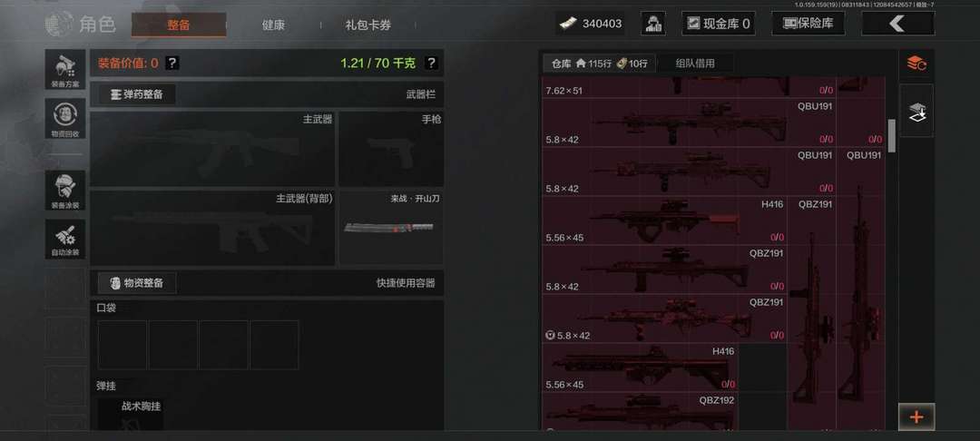Click the orange plus button
The height and width of the screenshot is (441, 980).
(x=916, y=416)
